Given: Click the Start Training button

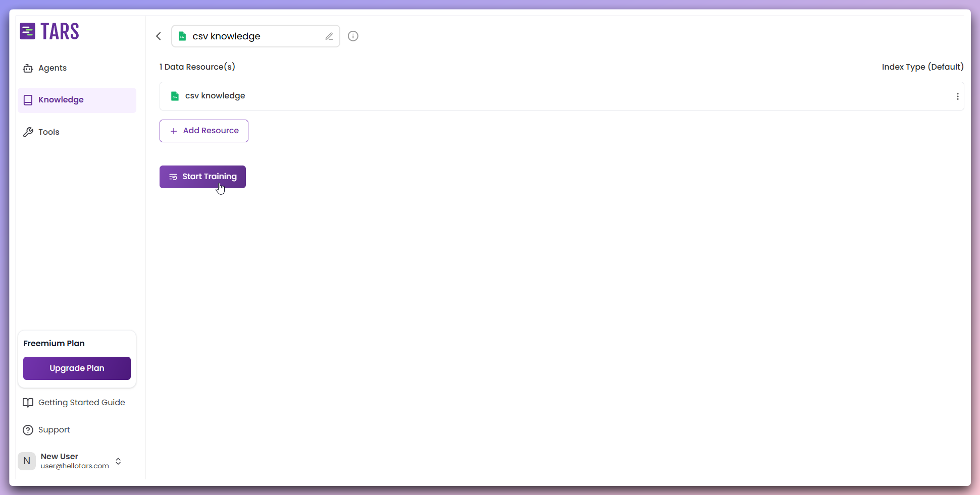Looking at the screenshot, I should (202, 177).
